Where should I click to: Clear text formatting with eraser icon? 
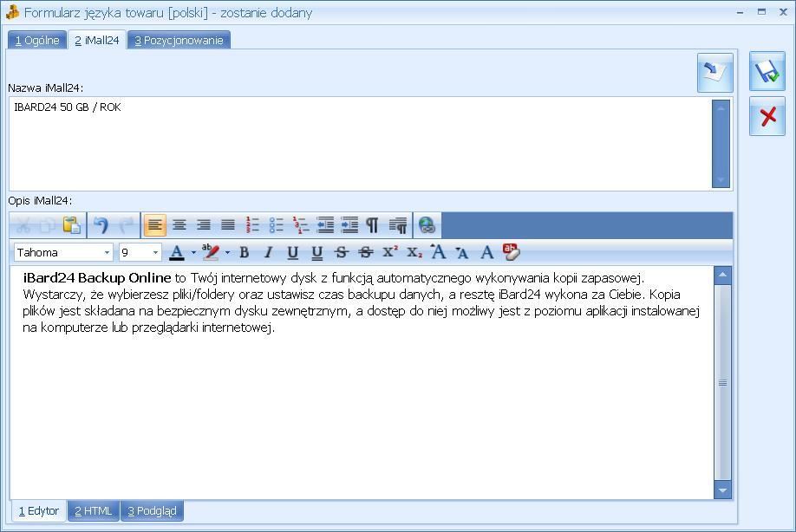tap(512, 252)
